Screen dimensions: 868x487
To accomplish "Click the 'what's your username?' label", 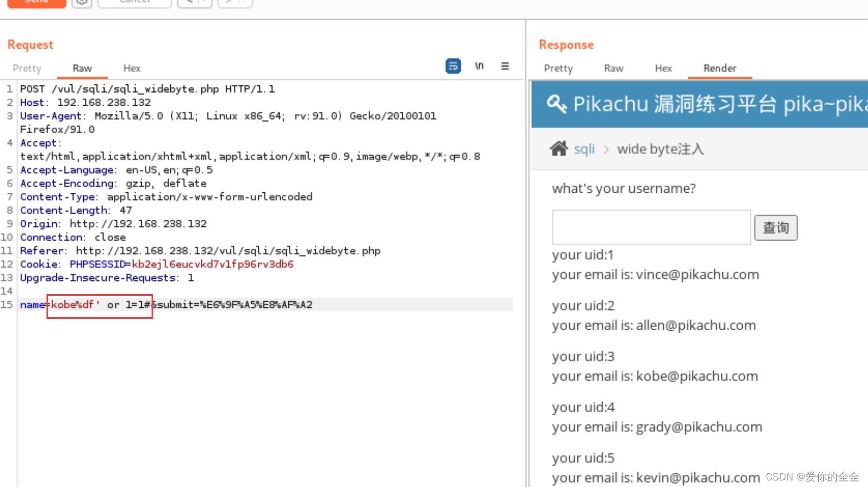I will 624,188.
